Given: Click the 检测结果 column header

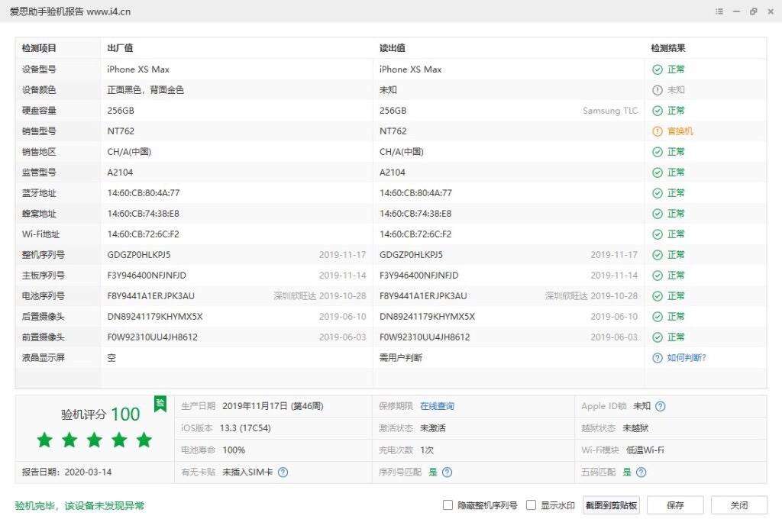Looking at the screenshot, I should click(667, 48).
